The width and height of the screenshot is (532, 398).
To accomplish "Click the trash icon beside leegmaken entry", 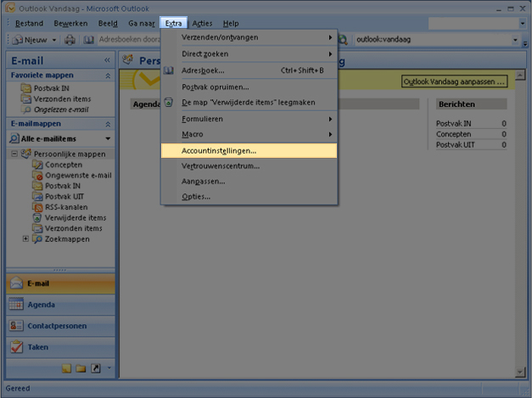I will (x=169, y=102).
